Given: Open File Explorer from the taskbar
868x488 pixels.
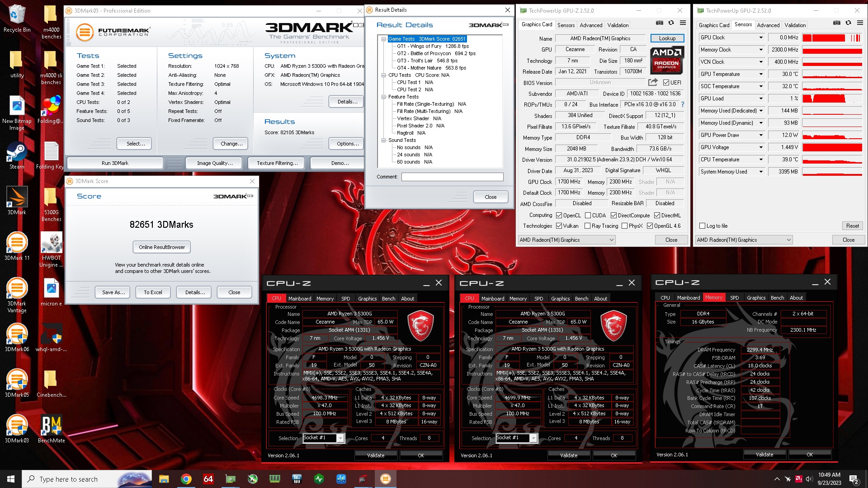Looking at the screenshot, I should coord(164,479).
